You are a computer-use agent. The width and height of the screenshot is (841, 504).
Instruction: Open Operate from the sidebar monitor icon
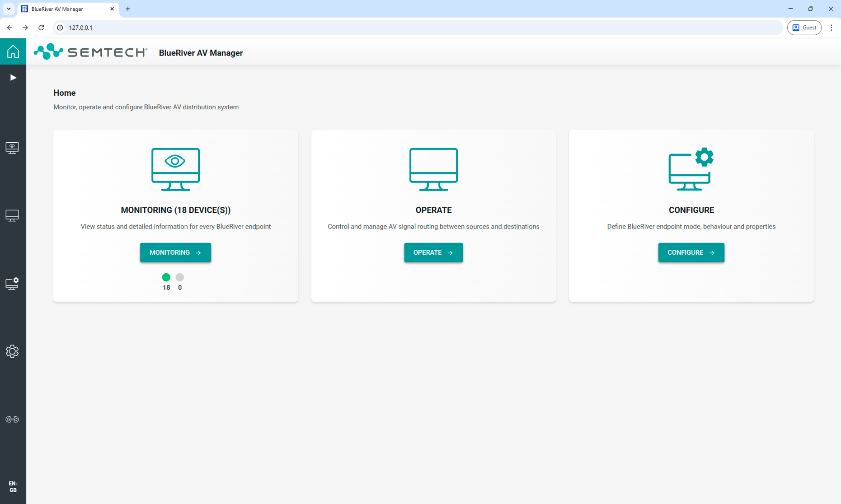tap(12, 215)
